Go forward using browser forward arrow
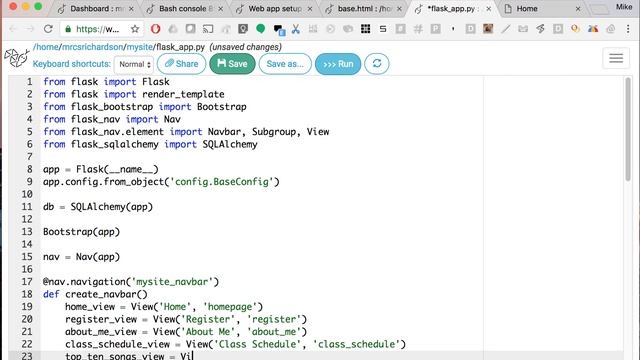 [x=30, y=29]
